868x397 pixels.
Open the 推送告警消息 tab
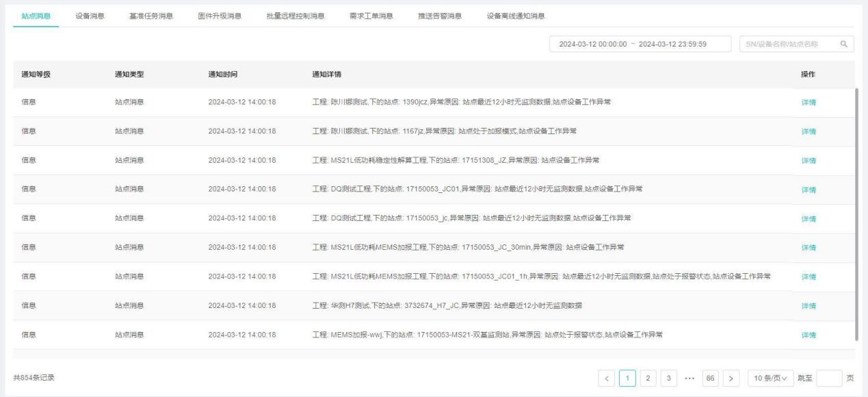click(x=439, y=16)
